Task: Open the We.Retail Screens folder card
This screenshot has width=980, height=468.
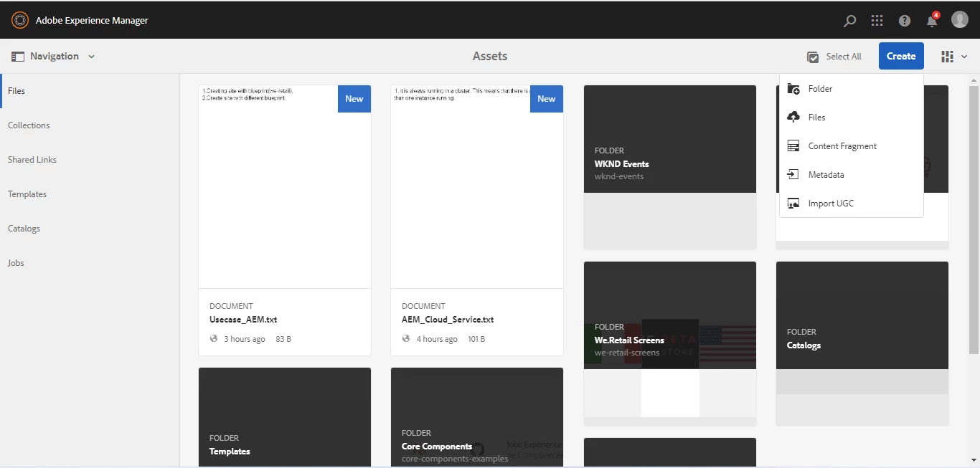Action: click(670, 343)
